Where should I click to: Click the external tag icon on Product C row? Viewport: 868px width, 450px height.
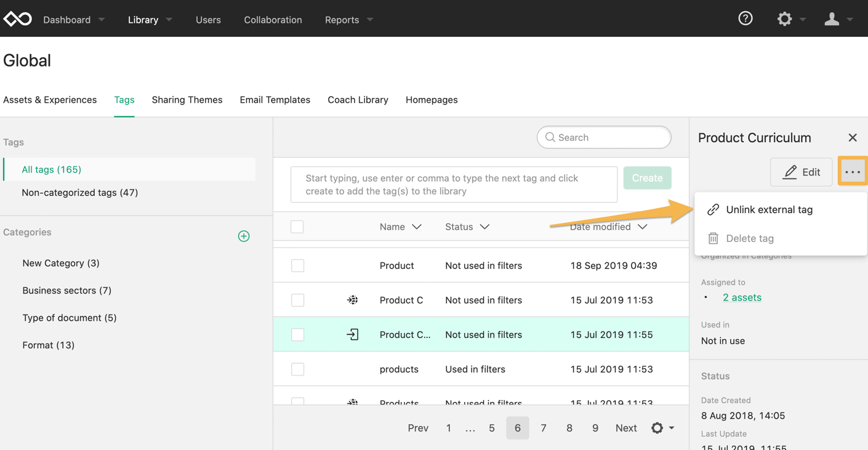click(x=353, y=300)
